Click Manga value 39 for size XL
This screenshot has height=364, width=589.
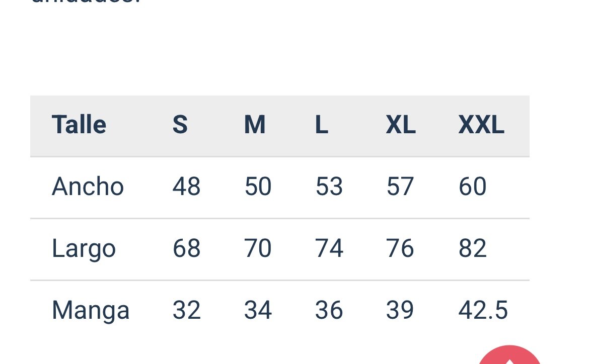pos(400,310)
